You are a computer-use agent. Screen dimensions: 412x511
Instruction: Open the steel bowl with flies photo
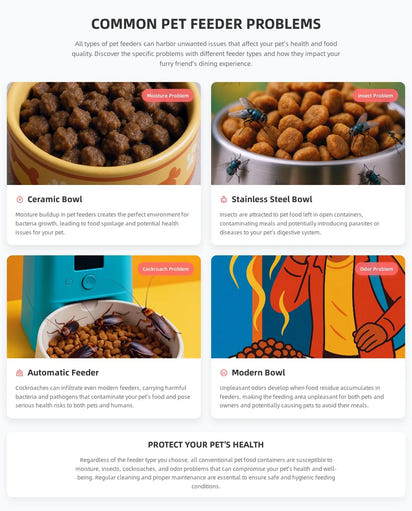(308, 133)
